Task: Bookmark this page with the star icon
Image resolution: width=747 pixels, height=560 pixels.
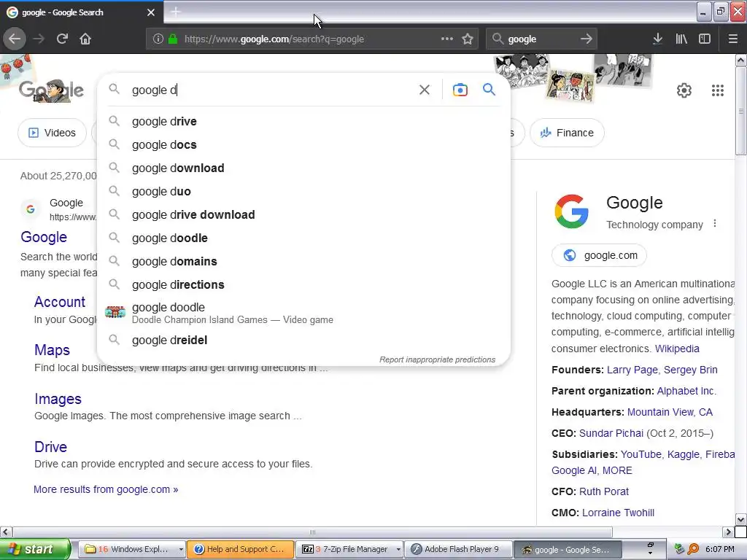Action: coord(468,39)
